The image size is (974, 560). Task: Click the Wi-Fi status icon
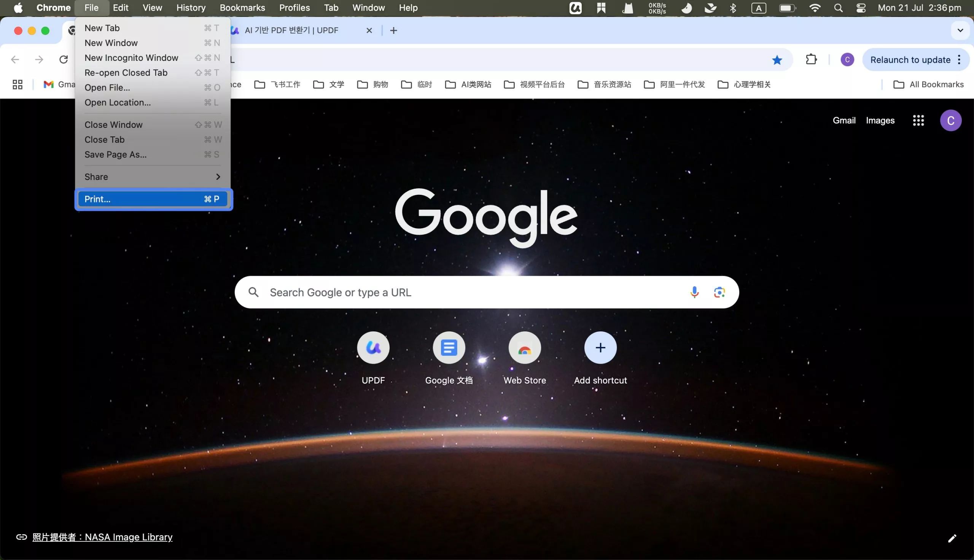[x=815, y=8]
